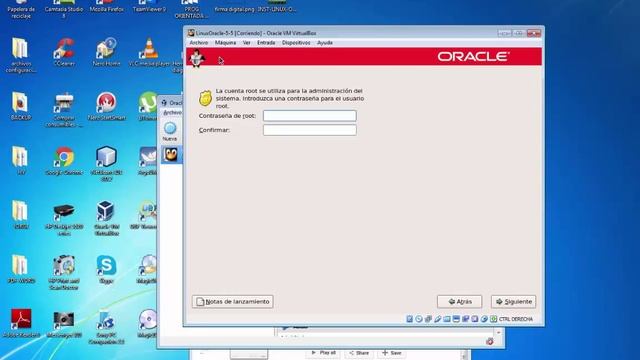Select the penguin VM in VirtualBox Manager list

(x=171, y=155)
